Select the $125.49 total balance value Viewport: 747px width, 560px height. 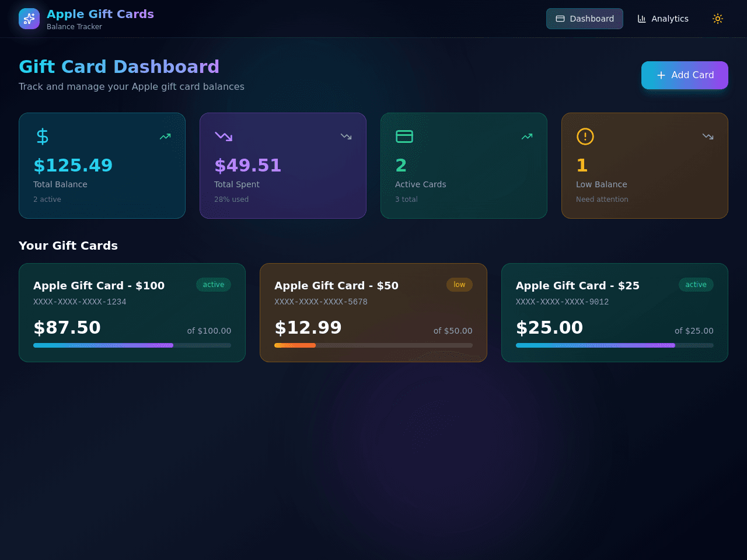pos(73,166)
